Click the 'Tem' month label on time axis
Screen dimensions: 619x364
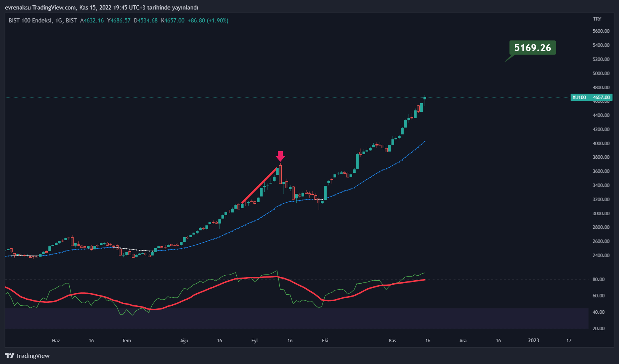tap(127, 341)
